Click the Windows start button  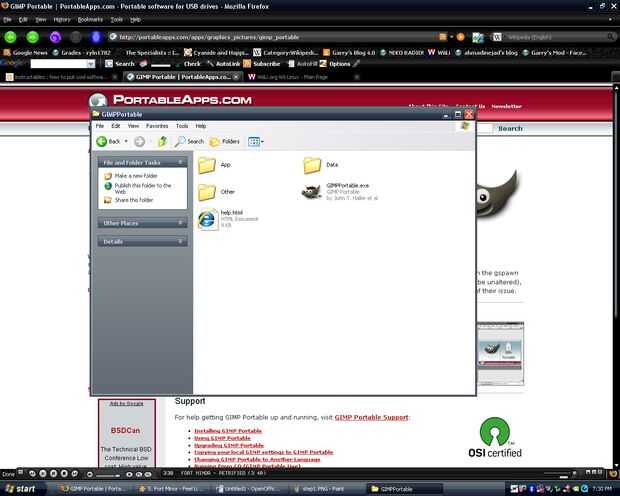tap(21, 488)
